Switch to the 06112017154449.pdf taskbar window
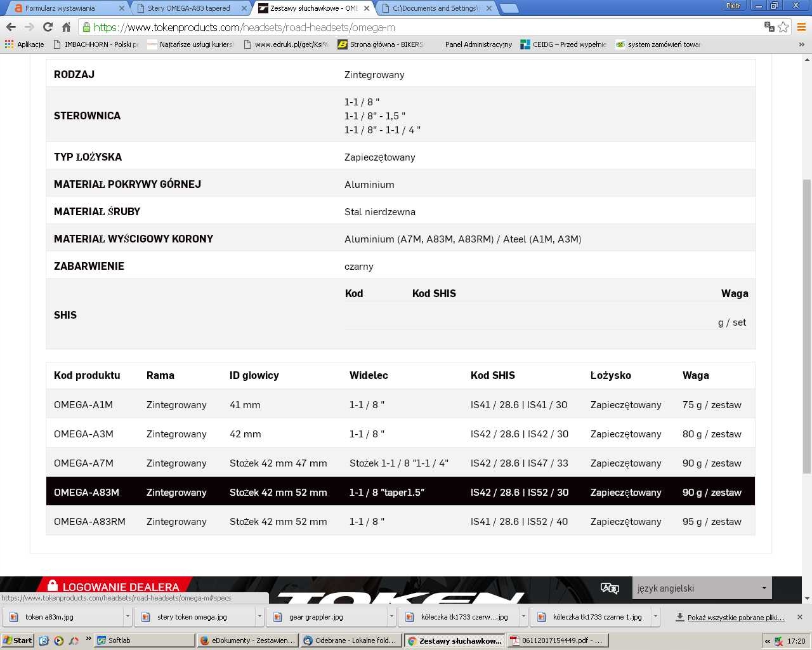The width and height of the screenshot is (812, 650). click(x=558, y=640)
